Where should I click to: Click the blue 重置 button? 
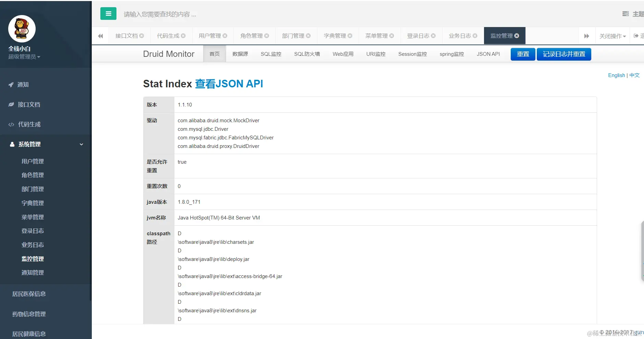pos(523,54)
